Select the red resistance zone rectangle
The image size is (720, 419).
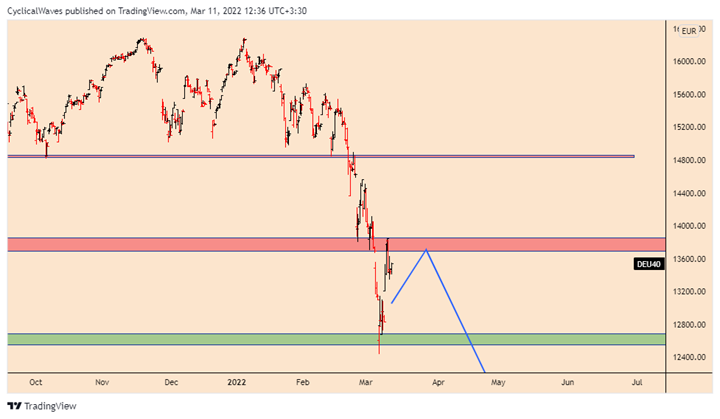pyautogui.click(x=336, y=244)
